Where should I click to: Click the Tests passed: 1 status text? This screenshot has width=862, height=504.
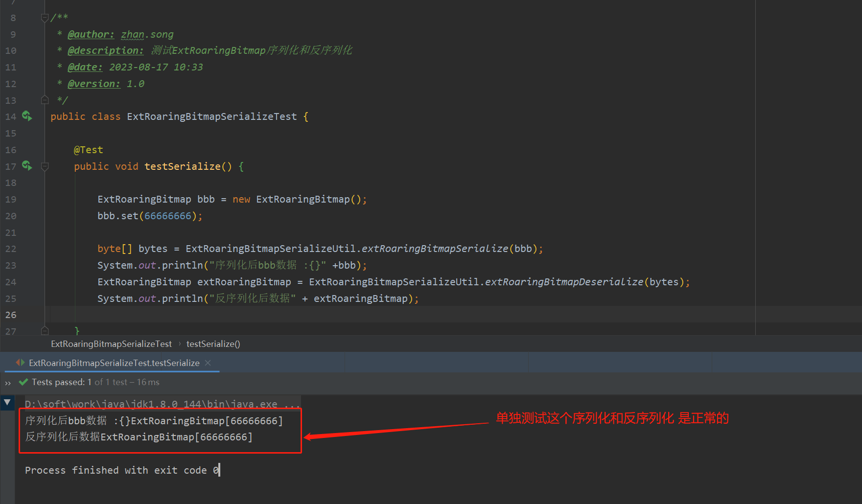(x=62, y=382)
